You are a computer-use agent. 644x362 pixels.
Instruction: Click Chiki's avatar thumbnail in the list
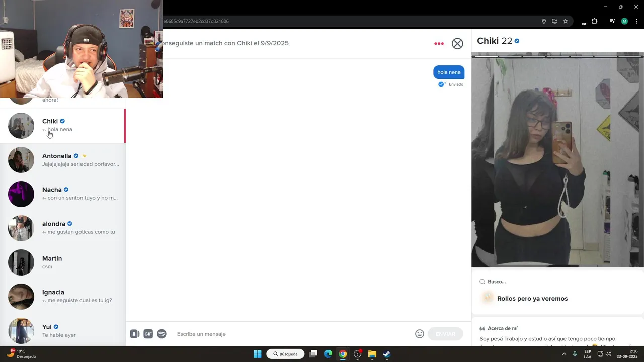[21, 126]
